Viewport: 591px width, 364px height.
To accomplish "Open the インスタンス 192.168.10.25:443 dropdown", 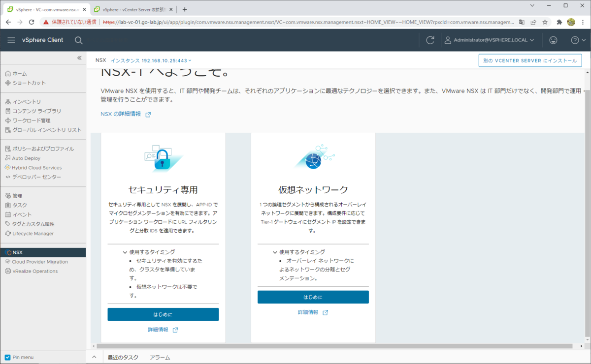I will click(x=151, y=61).
